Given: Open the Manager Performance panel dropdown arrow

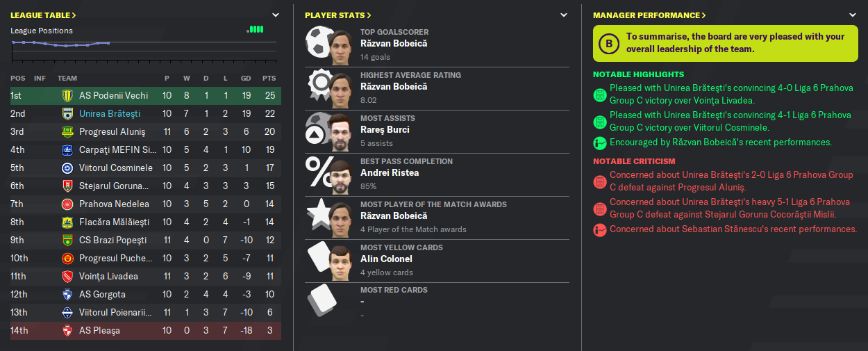Looking at the screenshot, I should tap(852, 15).
